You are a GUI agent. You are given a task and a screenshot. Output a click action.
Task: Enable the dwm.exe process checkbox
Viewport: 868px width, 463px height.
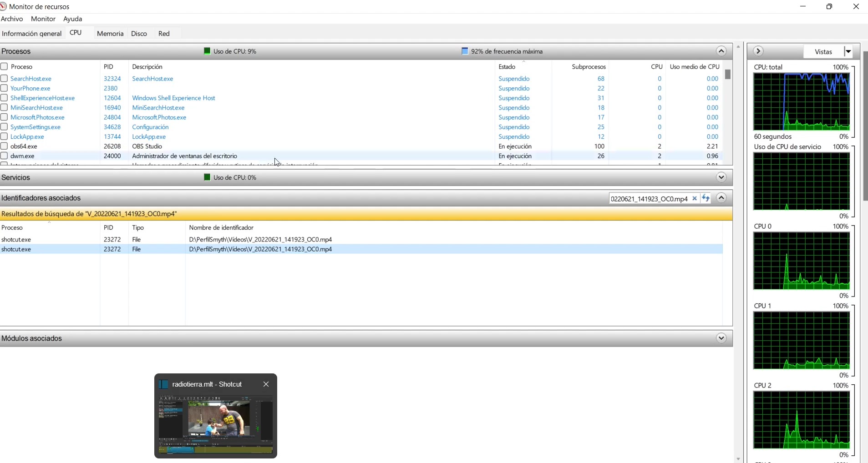click(4, 156)
